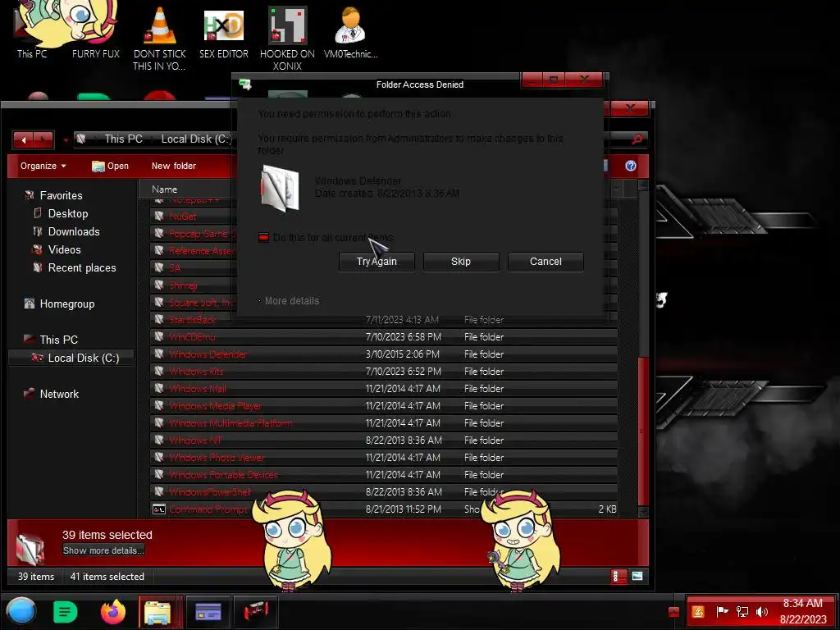Viewport: 840px width, 630px height.
Task: Select Favorites in the navigation pane
Action: click(x=53, y=195)
